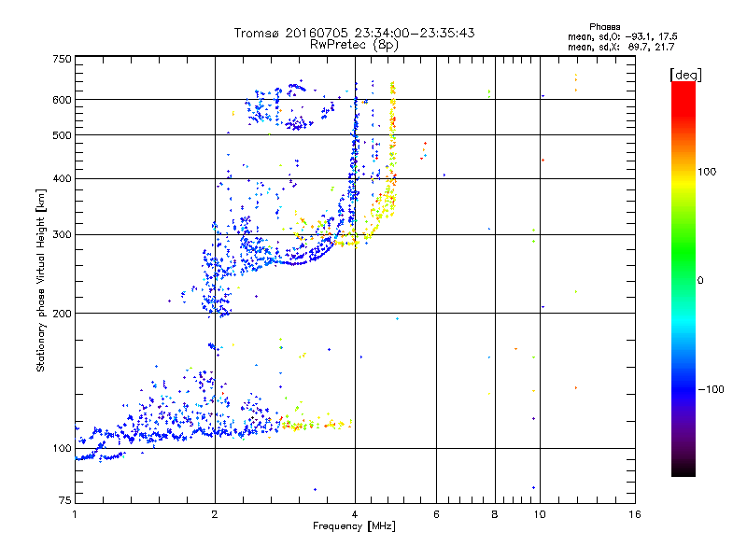Click the x-axis tick label '16'
The height and width of the screenshot is (560, 747).
click(x=635, y=514)
